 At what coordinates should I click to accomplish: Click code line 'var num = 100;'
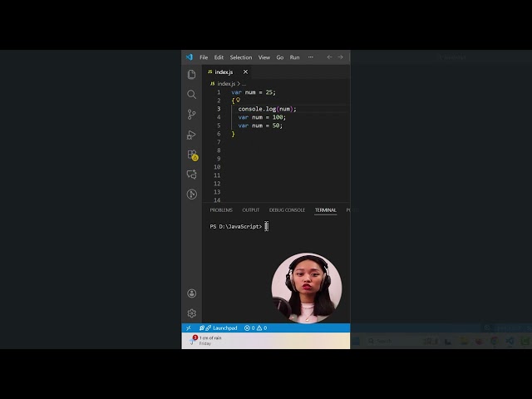tap(262, 117)
